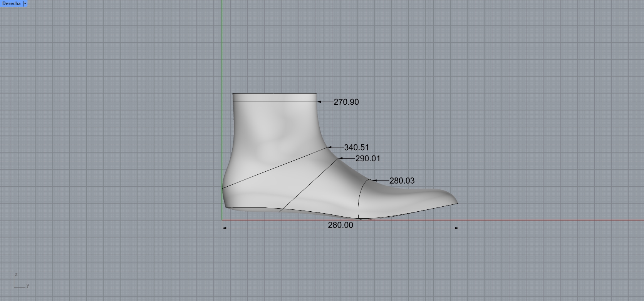Click the arrowhead of the 340.51 leader

[x=330, y=147]
